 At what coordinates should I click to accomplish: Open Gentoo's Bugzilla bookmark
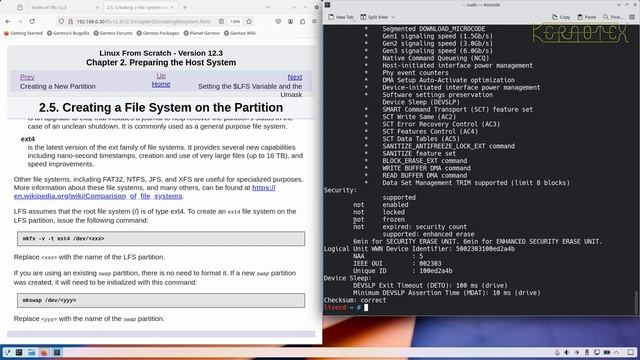tap(68, 33)
